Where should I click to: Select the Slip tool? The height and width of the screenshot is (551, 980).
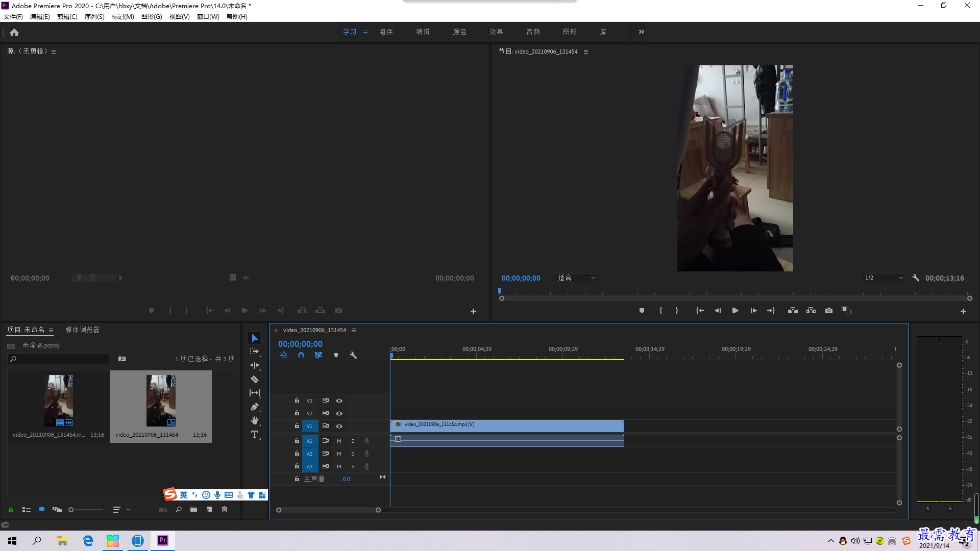click(x=254, y=393)
